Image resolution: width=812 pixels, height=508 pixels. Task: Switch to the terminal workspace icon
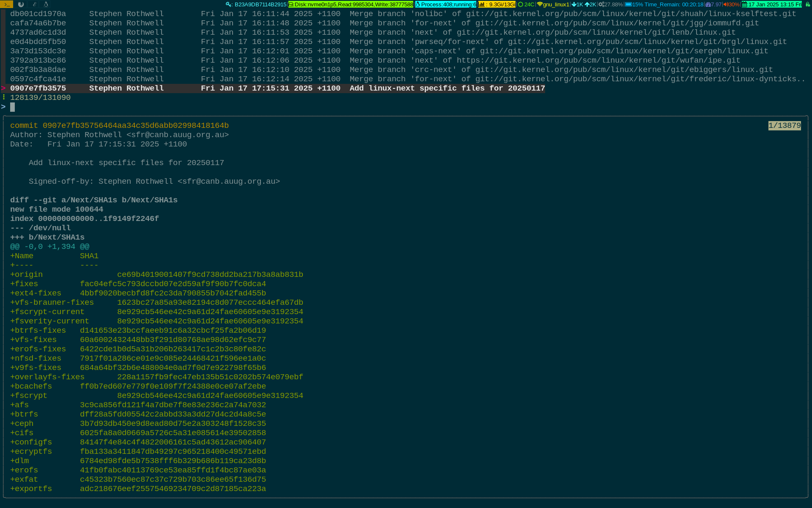point(7,4)
